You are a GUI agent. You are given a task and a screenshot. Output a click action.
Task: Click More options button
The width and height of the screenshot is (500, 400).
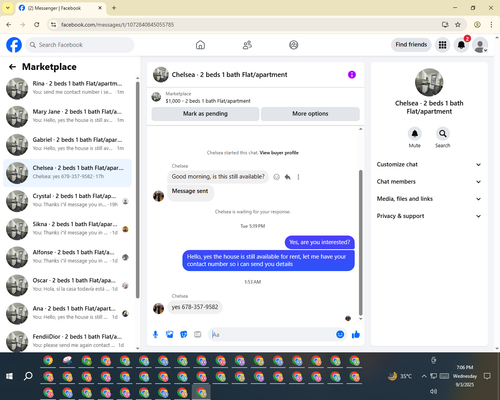(310, 114)
